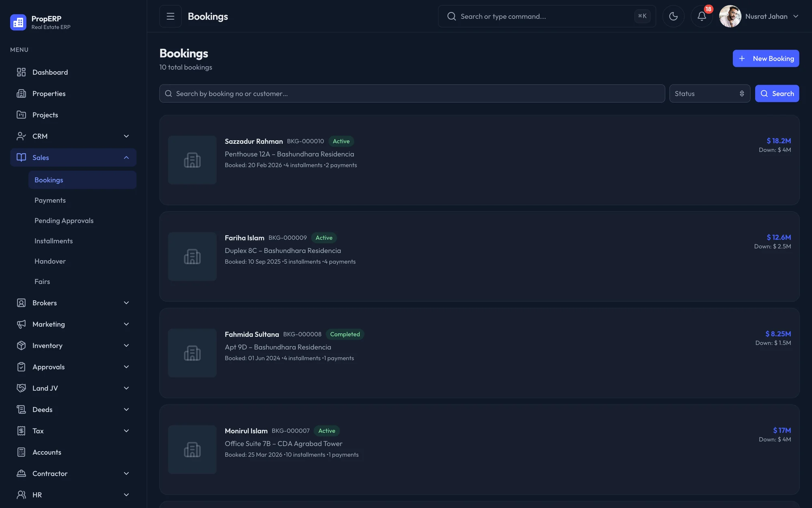Expand the Marketing menu chevron

[126, 324]
